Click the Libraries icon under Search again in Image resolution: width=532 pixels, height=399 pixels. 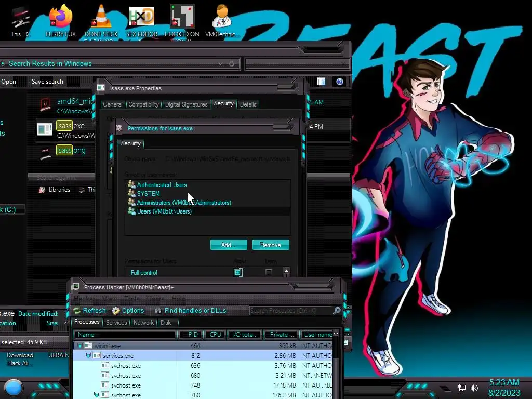[x=42, y=190]
